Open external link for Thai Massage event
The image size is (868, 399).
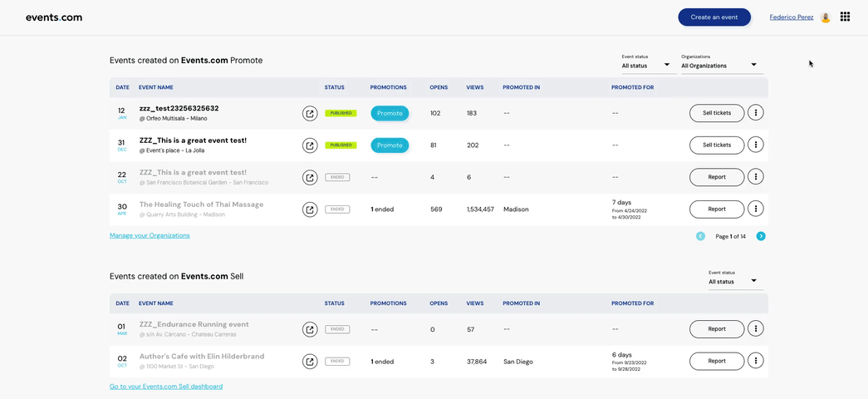[x=310, y=209]
